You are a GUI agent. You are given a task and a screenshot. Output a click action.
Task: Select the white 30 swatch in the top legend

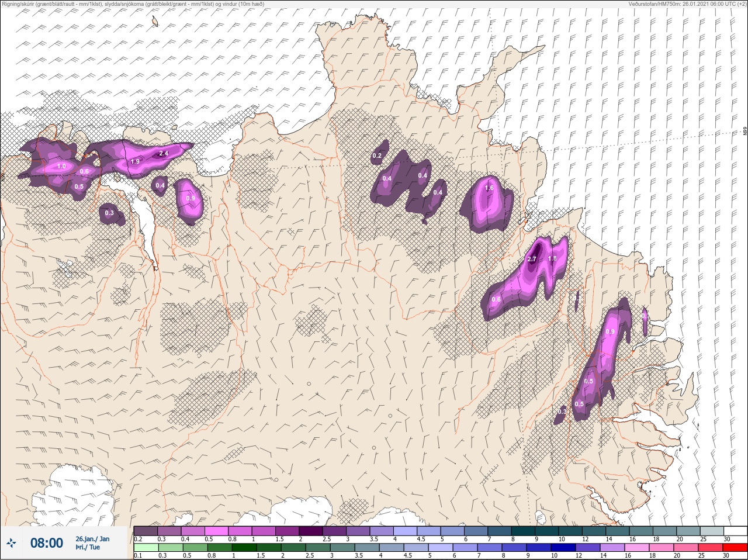click(735, 531)
